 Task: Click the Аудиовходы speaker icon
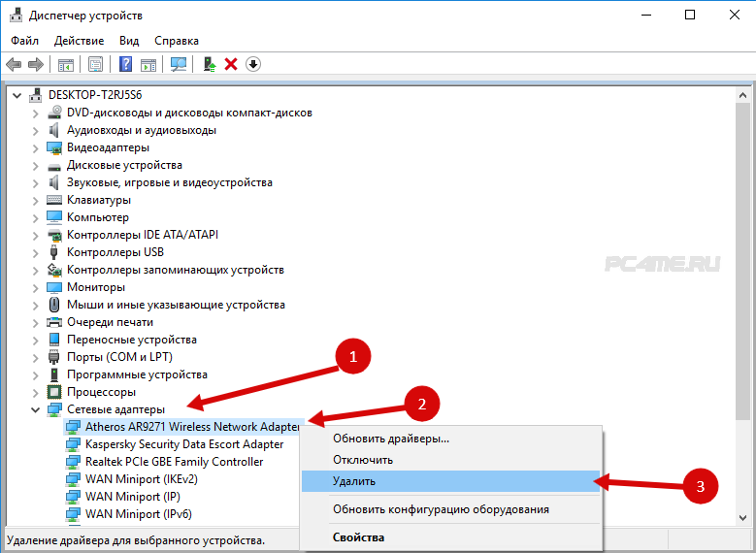pos(54,130)
